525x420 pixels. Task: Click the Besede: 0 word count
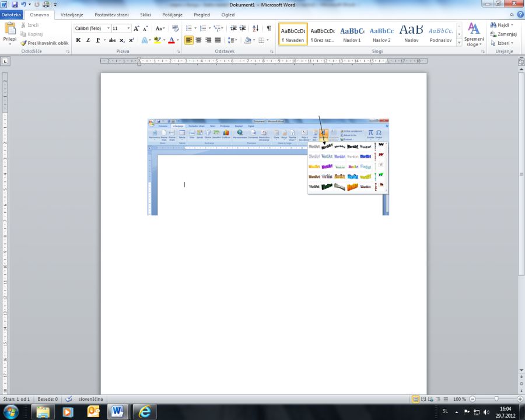click(x=48, y=399)
